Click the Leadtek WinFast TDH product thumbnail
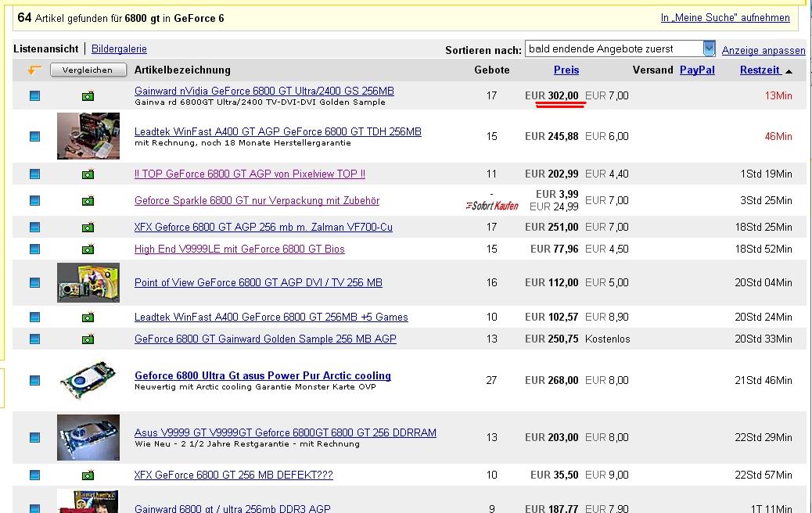This screenshot has height=513, width=812. click(x=88, y=136)
